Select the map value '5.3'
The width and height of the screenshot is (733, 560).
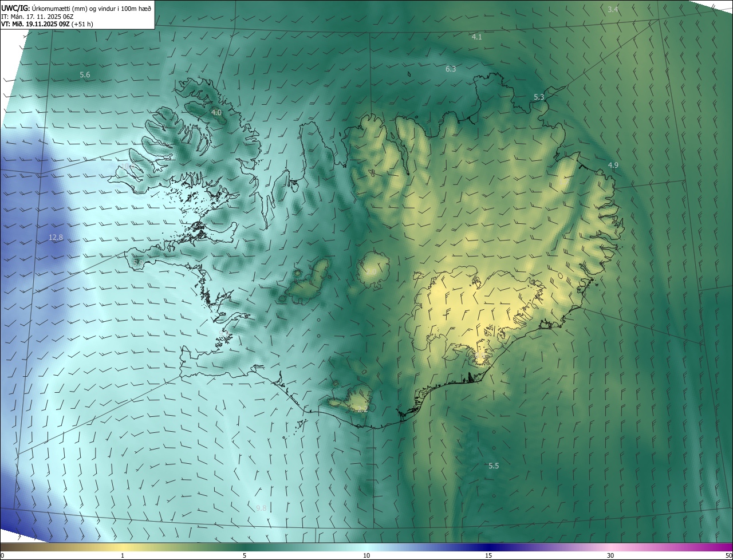[539, 97]
